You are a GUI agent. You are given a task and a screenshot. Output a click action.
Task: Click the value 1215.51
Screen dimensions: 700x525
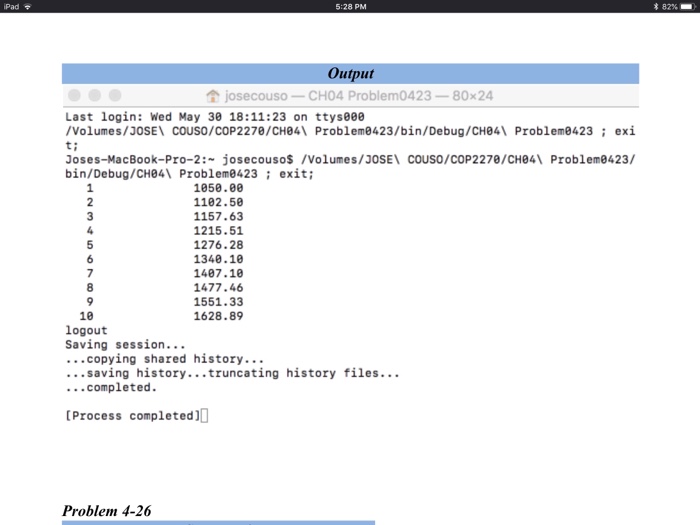[218, 231]
